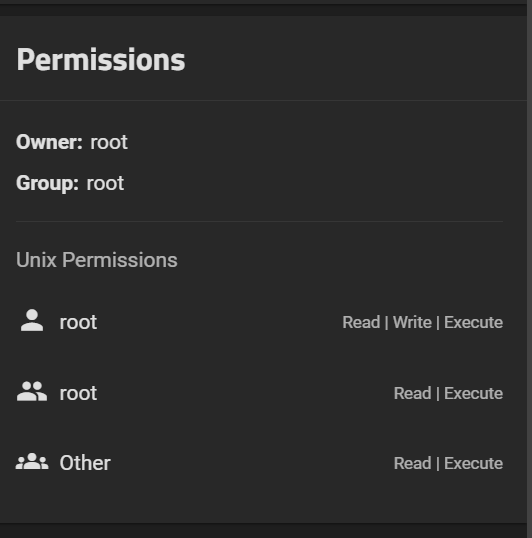Click the vertical scrollbar at right edge
The image size is (532, 538).
point(529,269)
